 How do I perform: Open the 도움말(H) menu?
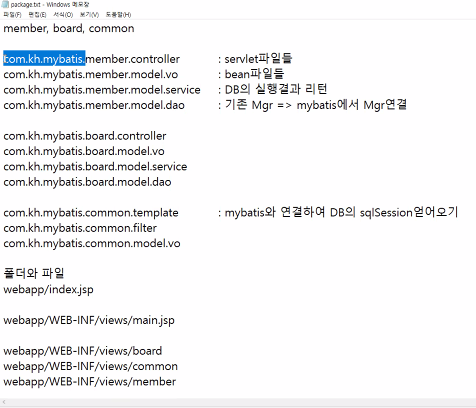tap(118, 15)
